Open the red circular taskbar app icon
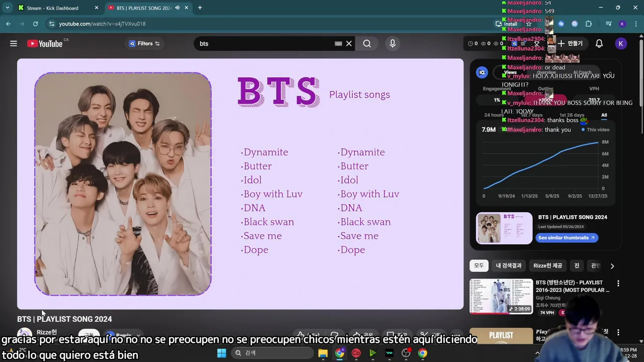The width and height of the screenshot is (644, 362). (x=356, y=353)
